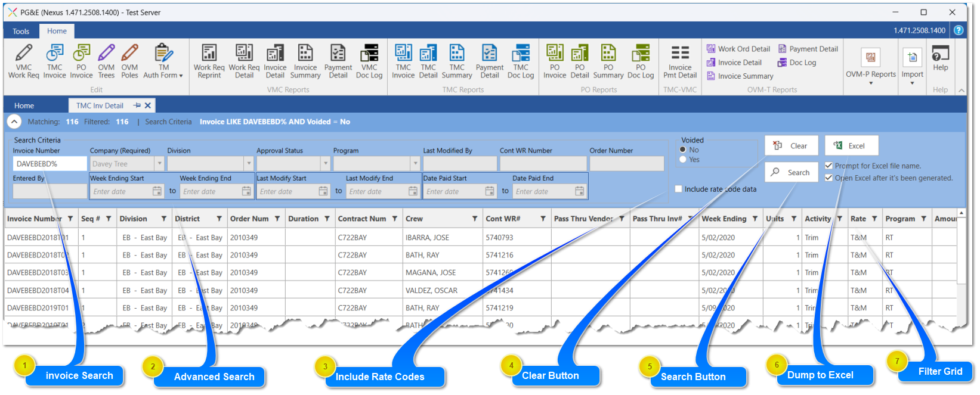Collapse the Search Criteria panel chevron
The width and height of the screenshot is (980, 395).
click(x=14, y=122)
